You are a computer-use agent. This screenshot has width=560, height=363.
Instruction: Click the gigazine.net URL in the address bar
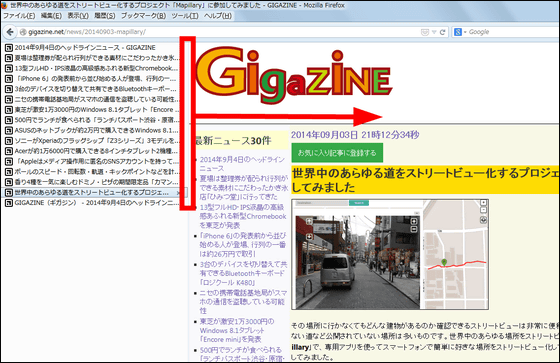pyautogui.click(x=87, y=32)
